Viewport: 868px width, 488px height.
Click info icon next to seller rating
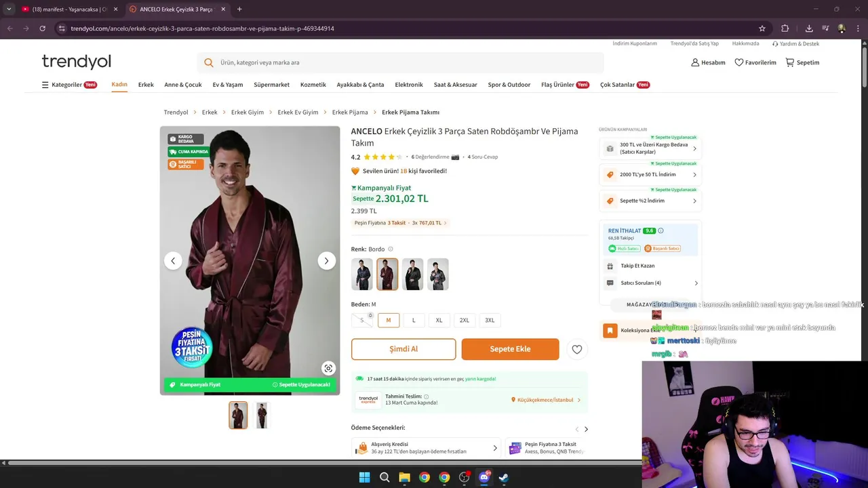point(661,230)
